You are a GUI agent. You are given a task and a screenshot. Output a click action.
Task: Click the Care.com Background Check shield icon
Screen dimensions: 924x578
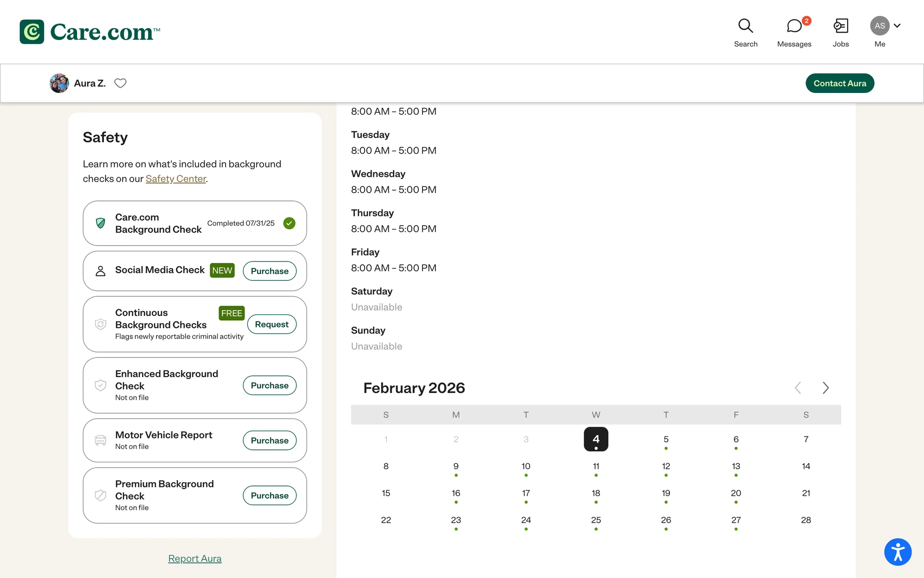[x=101, y=223]
